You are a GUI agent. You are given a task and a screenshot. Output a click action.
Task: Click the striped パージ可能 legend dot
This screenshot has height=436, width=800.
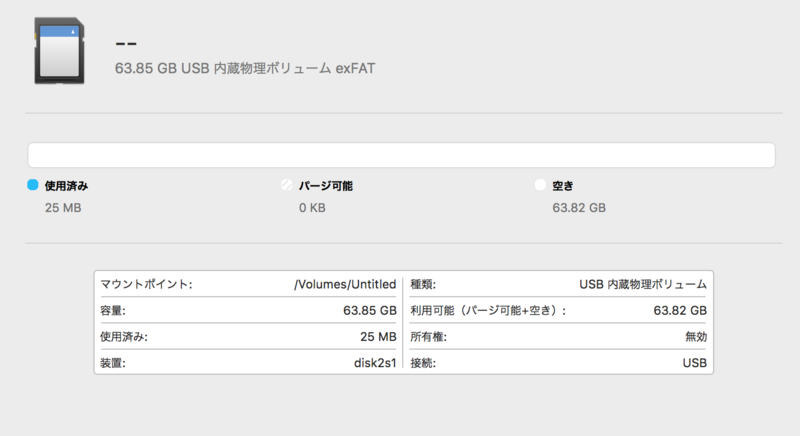point(287,185)
